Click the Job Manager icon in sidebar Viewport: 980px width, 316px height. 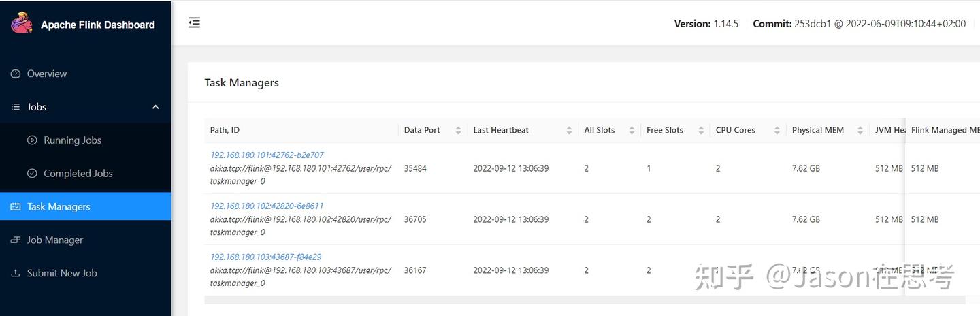[x=16, y=240]
